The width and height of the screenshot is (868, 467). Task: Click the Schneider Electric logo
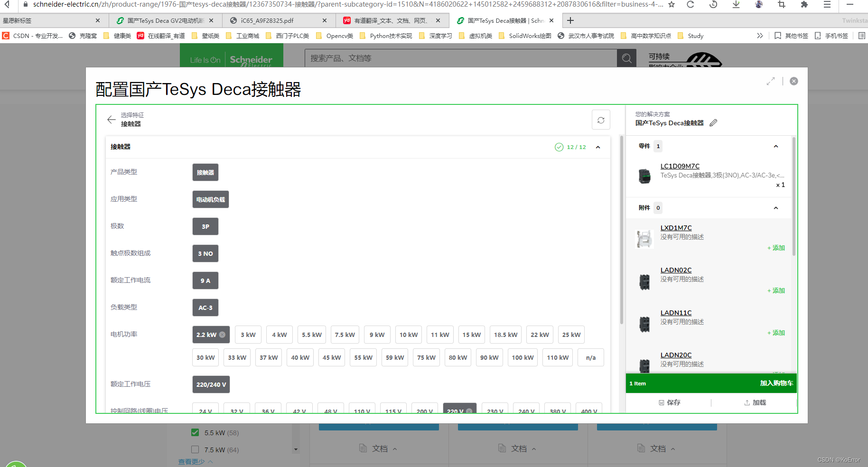tap(232, 56)
